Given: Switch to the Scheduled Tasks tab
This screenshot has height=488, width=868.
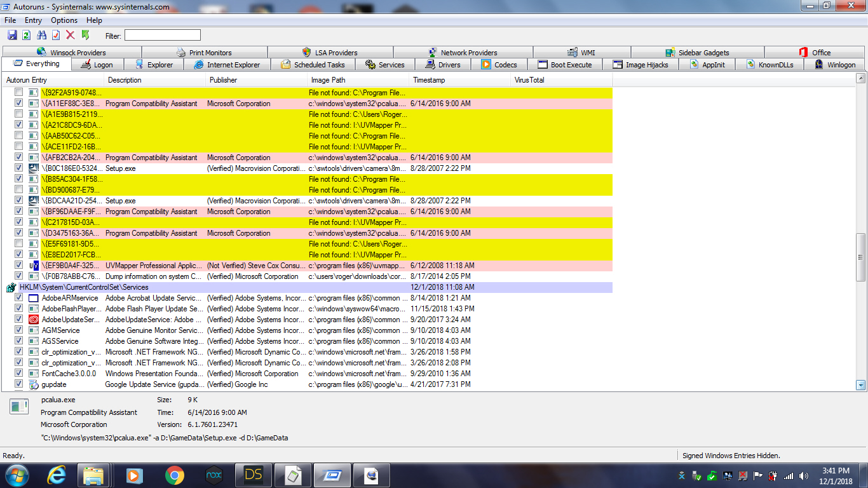Looking at the screenshot, I should click(x=313, y=65).
